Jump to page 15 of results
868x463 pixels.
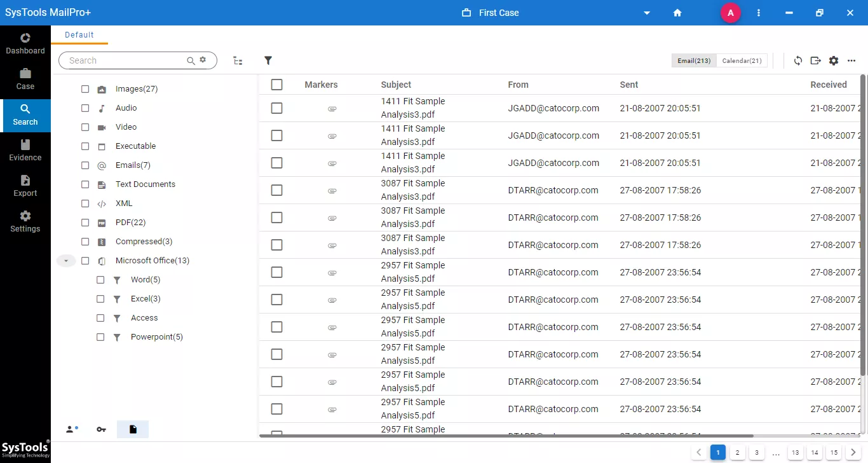(834, 453)
